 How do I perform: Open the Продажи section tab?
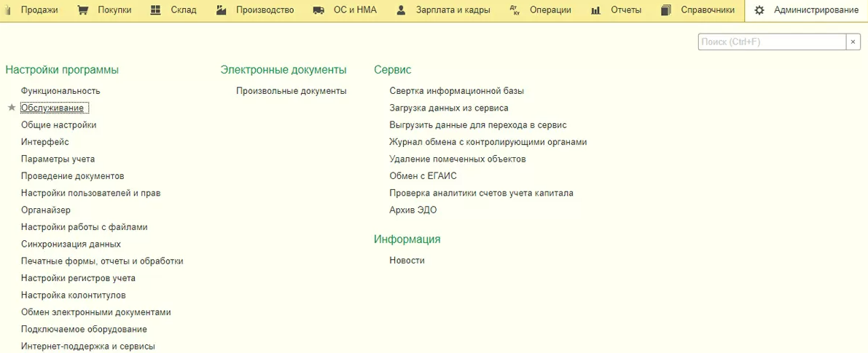click(39, 10)
